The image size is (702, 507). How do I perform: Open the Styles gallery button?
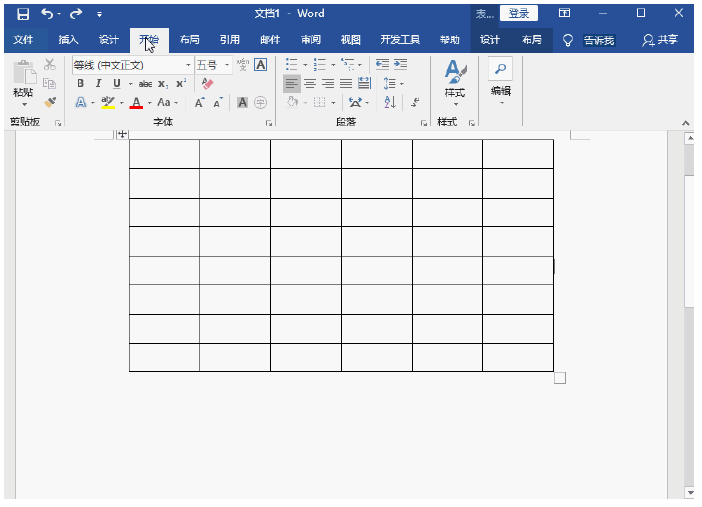(x=455, y=83)
